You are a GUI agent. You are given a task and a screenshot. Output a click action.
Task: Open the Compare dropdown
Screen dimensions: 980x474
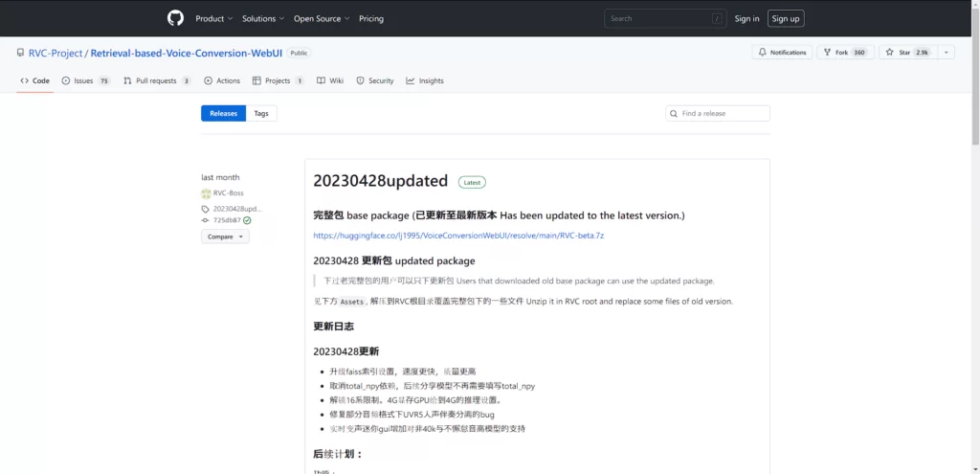[x=225, y=237]
